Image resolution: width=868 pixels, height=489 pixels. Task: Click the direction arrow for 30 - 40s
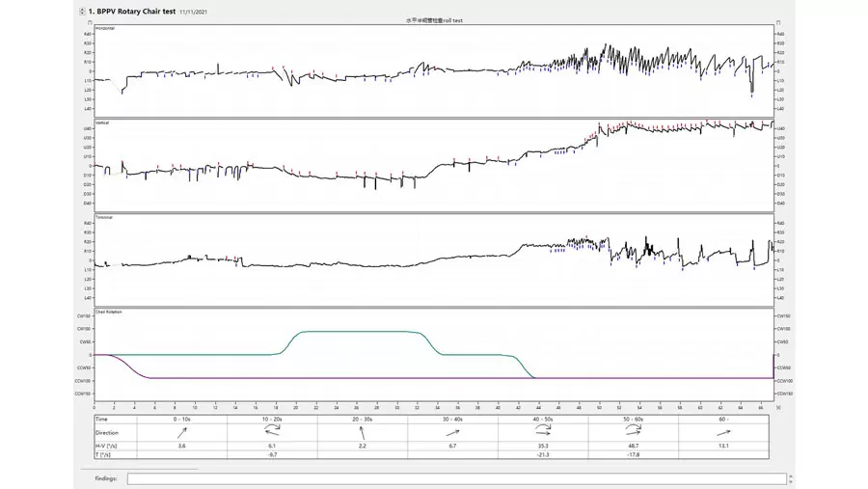coord(453,434)
